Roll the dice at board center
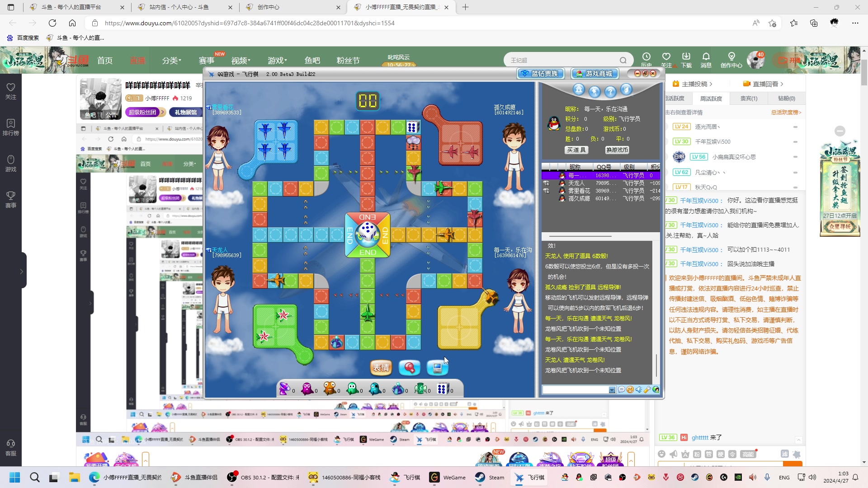The height and width of the screenshot is (488, 868). [368, 234]
